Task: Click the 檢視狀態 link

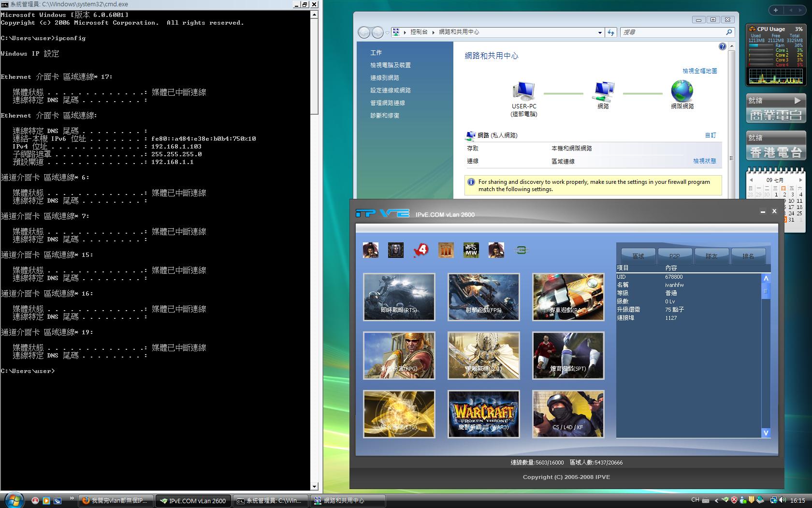Action: click(704, 161)
